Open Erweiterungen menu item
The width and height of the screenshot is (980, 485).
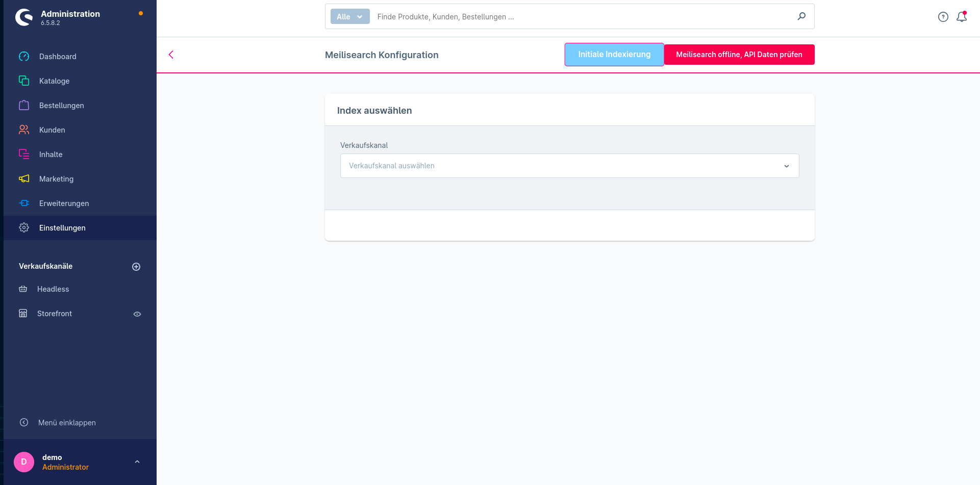[80, 203]
